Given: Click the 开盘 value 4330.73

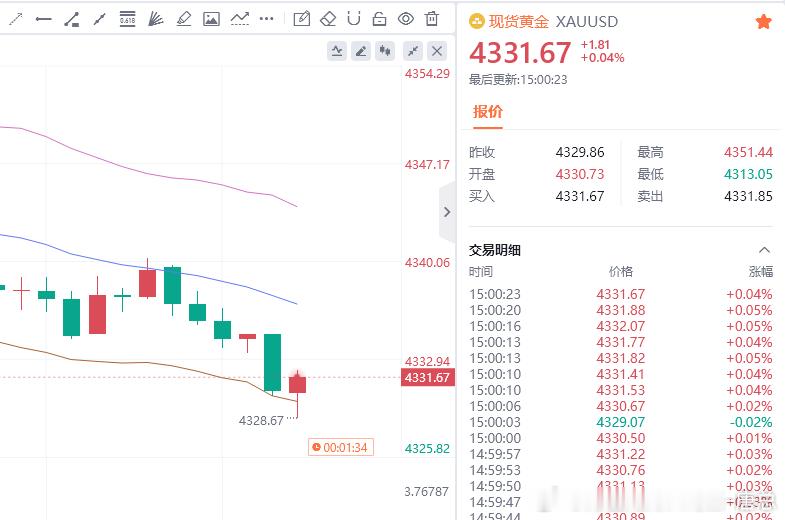Looking at the screenshot, I should click(x=580, y=174).
